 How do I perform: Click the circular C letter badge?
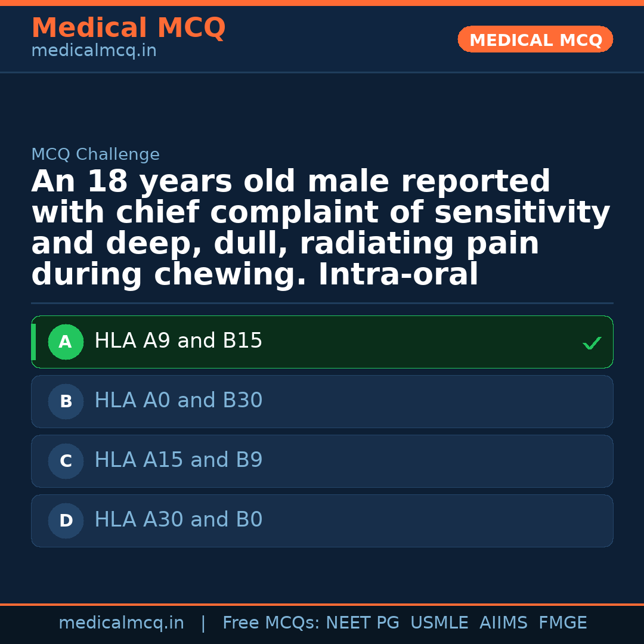coord(66,461)
